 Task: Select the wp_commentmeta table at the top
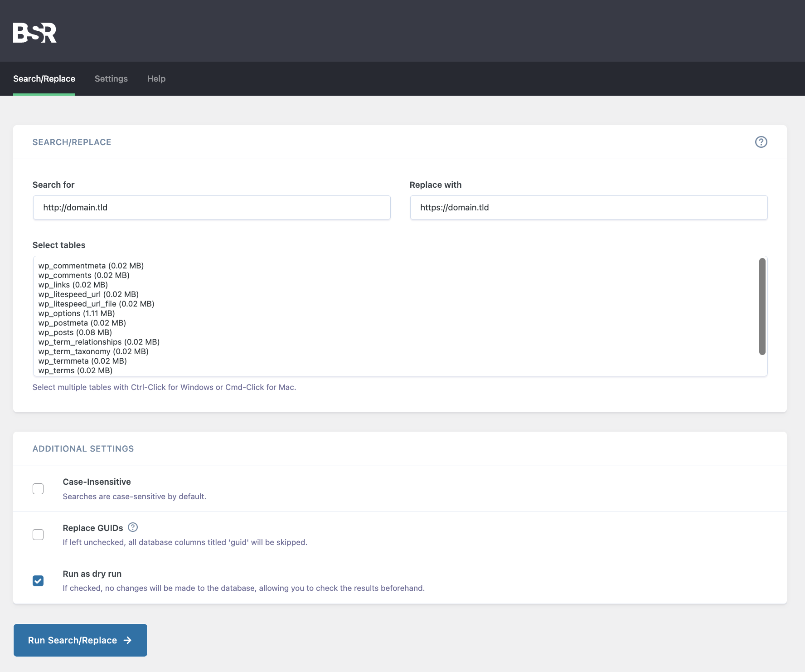(91, 265)
